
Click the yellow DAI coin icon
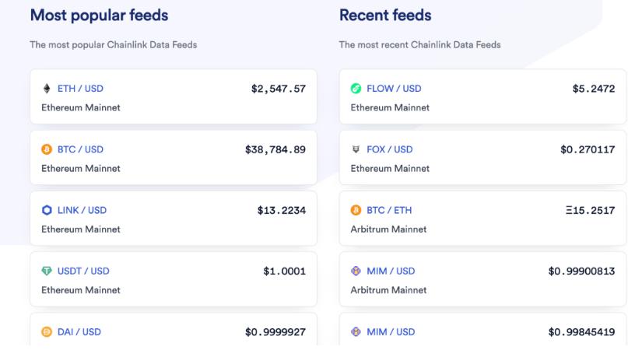(x=46, y=332)
